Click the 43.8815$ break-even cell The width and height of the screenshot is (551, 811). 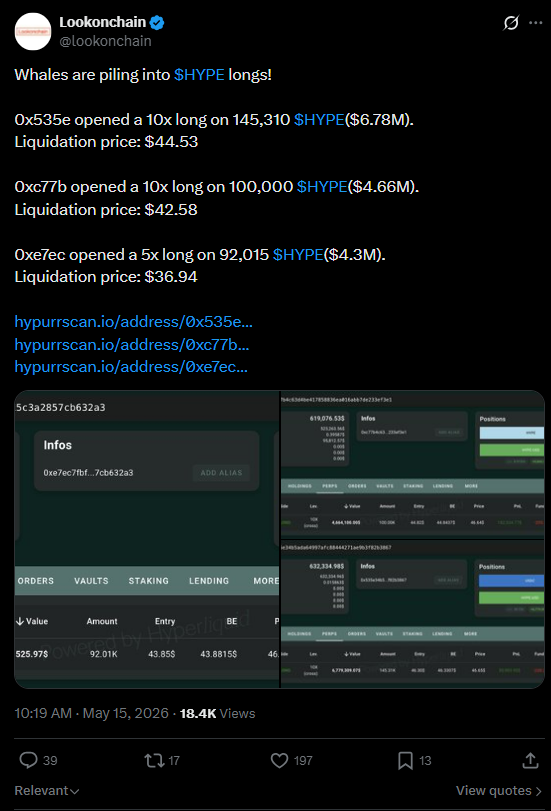tap(218, 654)
